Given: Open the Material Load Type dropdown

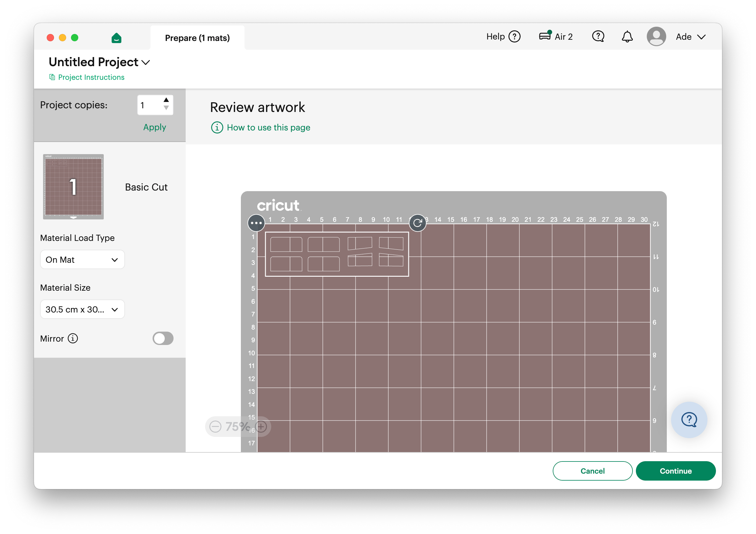Looking at the screenshot, I should [x=82, y=260].
